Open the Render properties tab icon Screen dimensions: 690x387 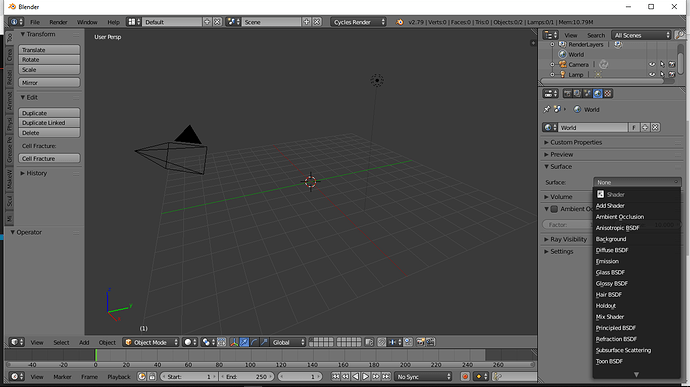pos(567,94)
